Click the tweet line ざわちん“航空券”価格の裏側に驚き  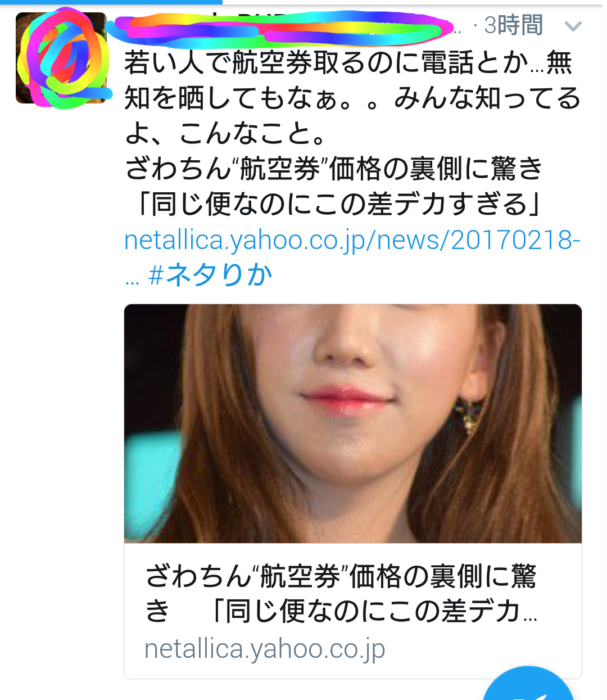tap(334, 169)
